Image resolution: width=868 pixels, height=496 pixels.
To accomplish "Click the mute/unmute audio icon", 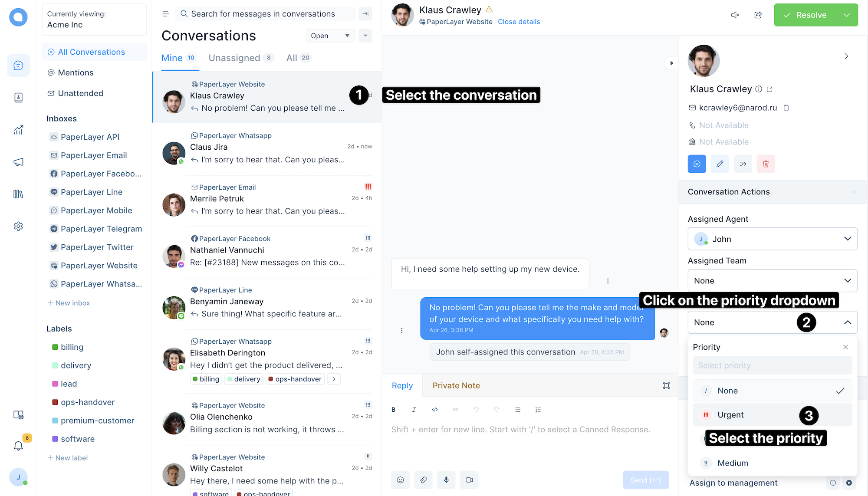I will coord(735,15).
